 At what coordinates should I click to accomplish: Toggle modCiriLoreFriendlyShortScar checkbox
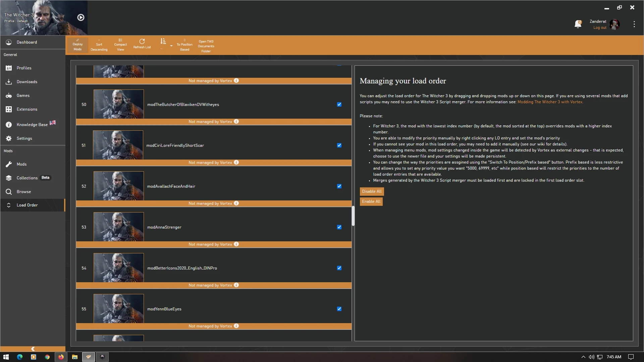(x=339, y=145)
